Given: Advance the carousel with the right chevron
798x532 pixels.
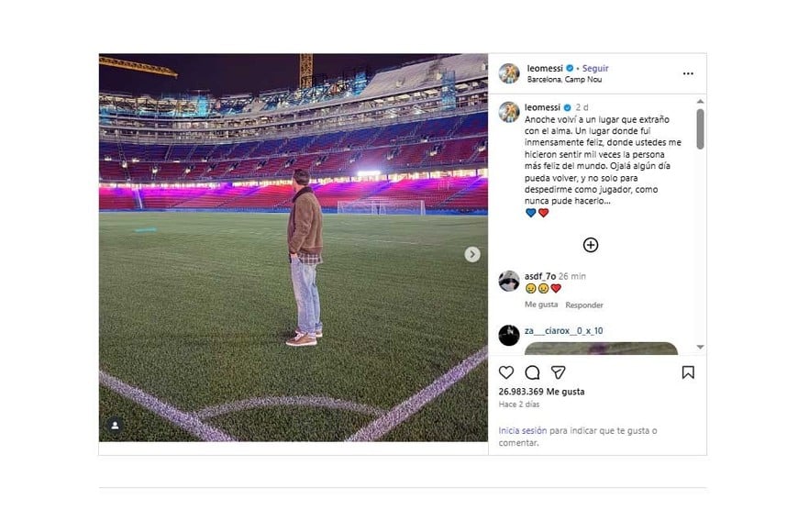Looking at the screenshot, I should (471, 254).
